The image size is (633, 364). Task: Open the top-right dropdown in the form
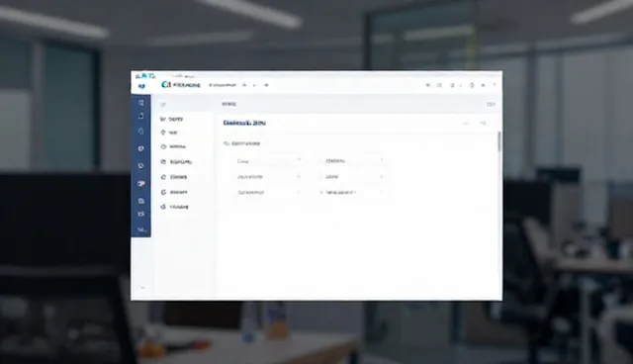(353, 161)
